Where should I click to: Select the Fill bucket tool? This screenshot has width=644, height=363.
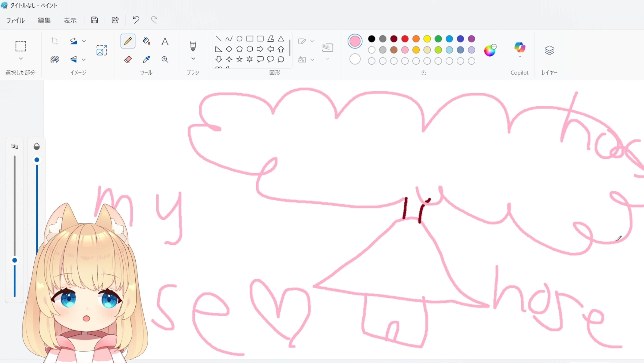click(146, 41)
